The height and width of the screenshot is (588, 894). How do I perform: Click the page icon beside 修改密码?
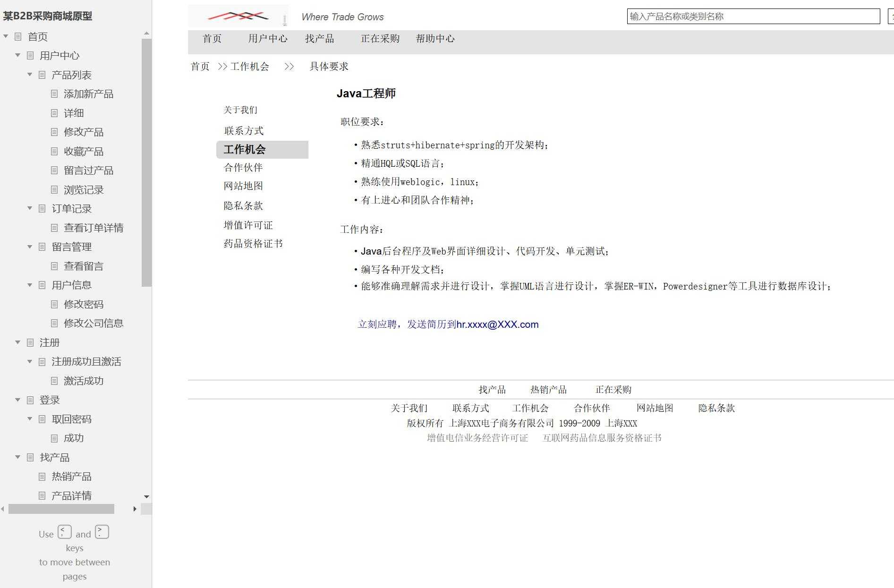click(x=55, y=304)
